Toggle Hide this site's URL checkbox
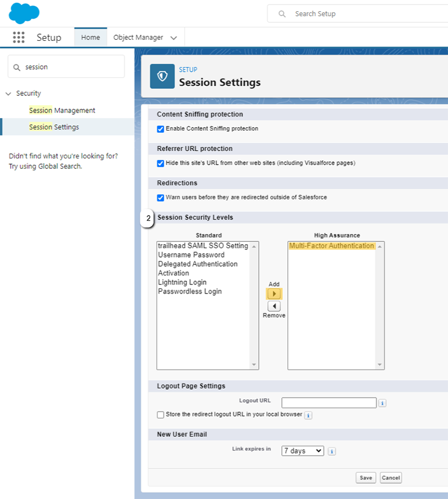Viewport: 448px width, 499px height. (161, 164)
